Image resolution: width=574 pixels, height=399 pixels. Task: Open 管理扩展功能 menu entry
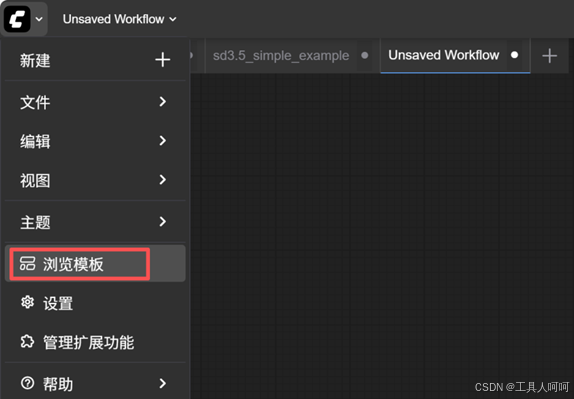(x=95, y=342)
